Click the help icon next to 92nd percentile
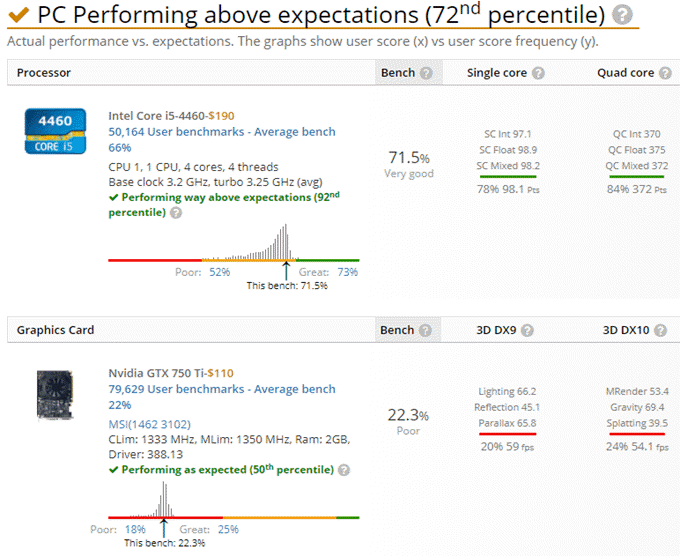Viewport: 680px width, 557px height. point(176,212)
